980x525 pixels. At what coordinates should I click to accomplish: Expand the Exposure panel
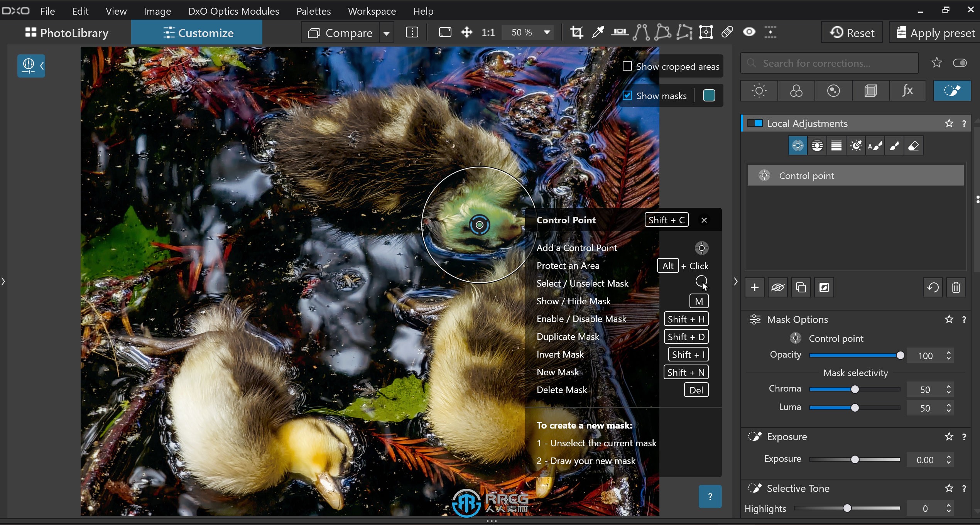787,436
